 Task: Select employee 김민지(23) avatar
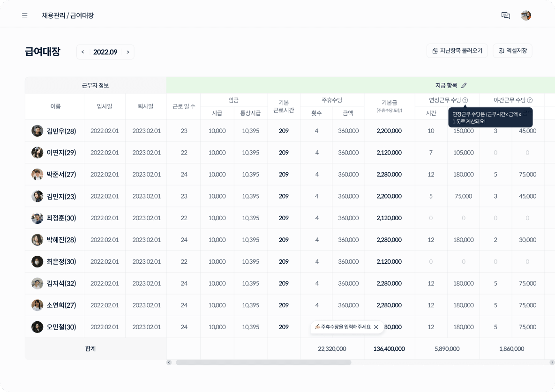coord(37,196)
